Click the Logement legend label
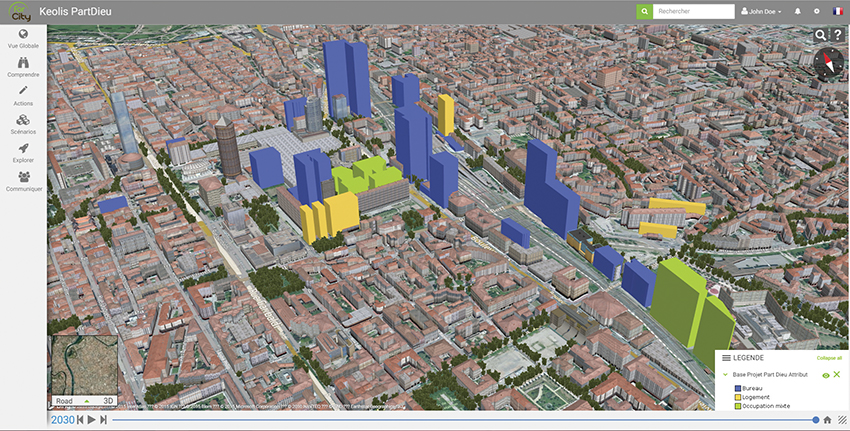Screen dimensions: 850x431 (x=756, y=397)
